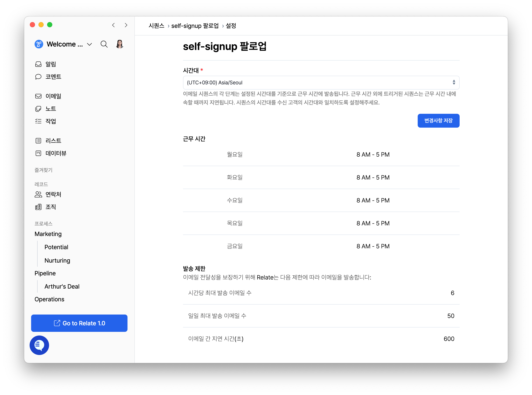Viewport: 532px width, 395px height.
Task: Click the email delay value 600
Action: click(x=449, y=339)
